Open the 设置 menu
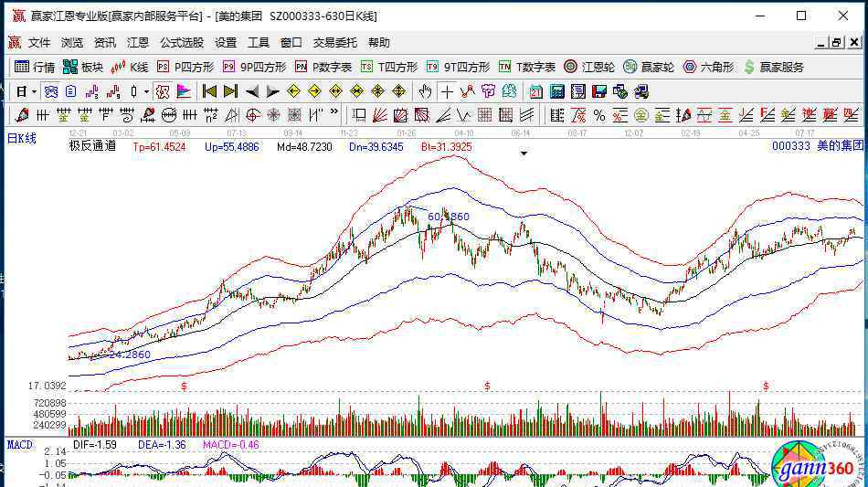The width and height of the screenshot is (868, 487). (226, 43)
